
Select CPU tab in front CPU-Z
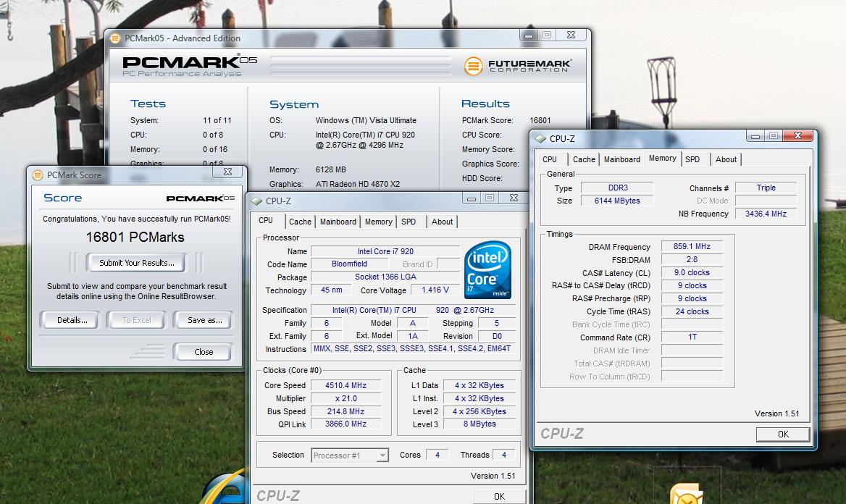(x=266, y=221)
